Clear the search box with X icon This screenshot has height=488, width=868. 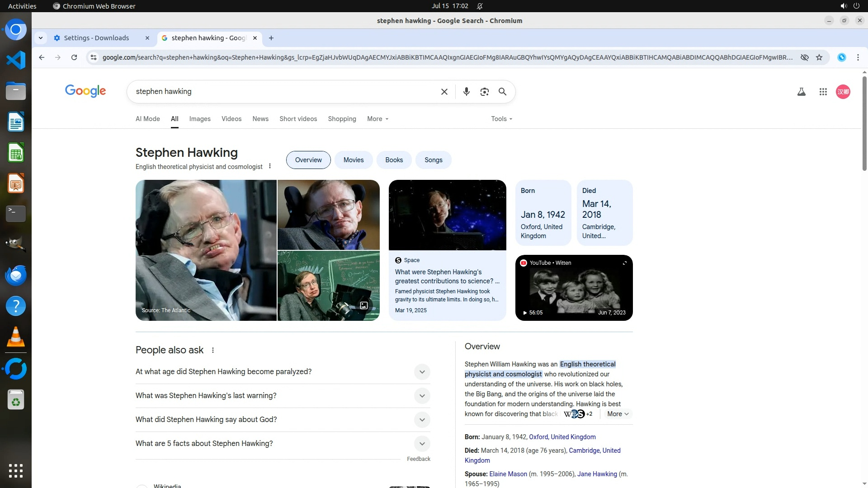tap(444, 92)
